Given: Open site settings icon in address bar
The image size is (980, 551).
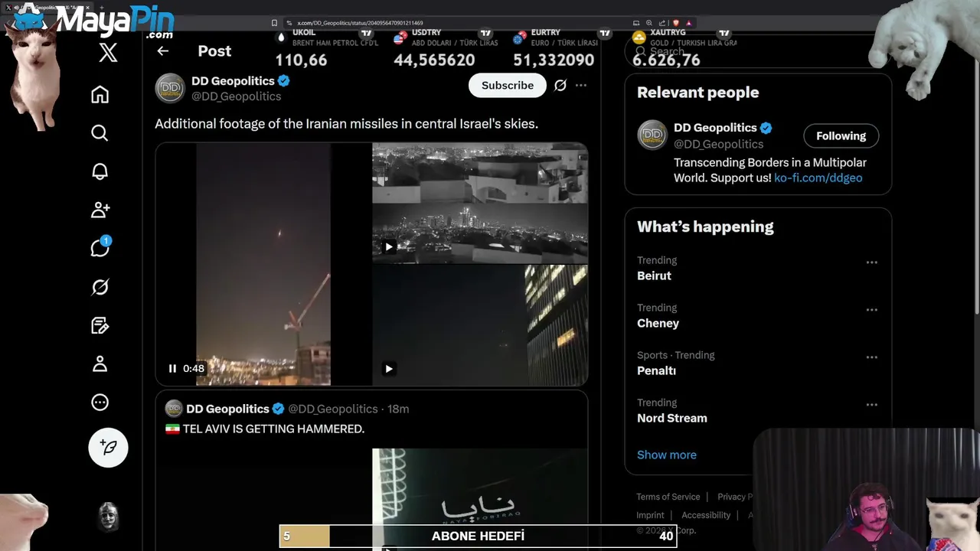Looking at the screenshot, I should [289, 23].
